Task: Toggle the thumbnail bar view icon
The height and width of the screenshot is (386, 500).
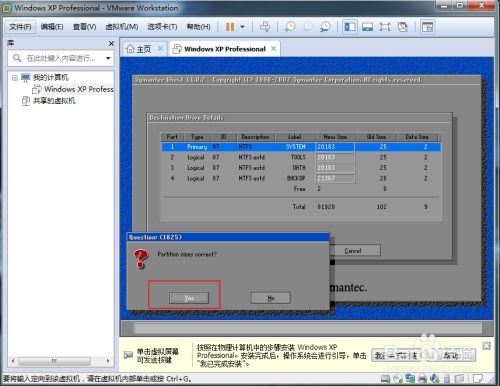Action: 367,27
